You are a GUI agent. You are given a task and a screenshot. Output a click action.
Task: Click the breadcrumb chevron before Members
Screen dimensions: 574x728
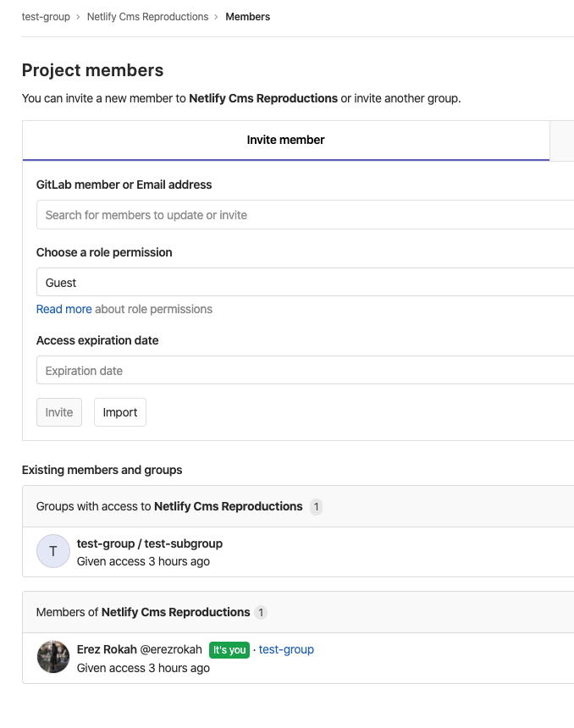point(217,17)
